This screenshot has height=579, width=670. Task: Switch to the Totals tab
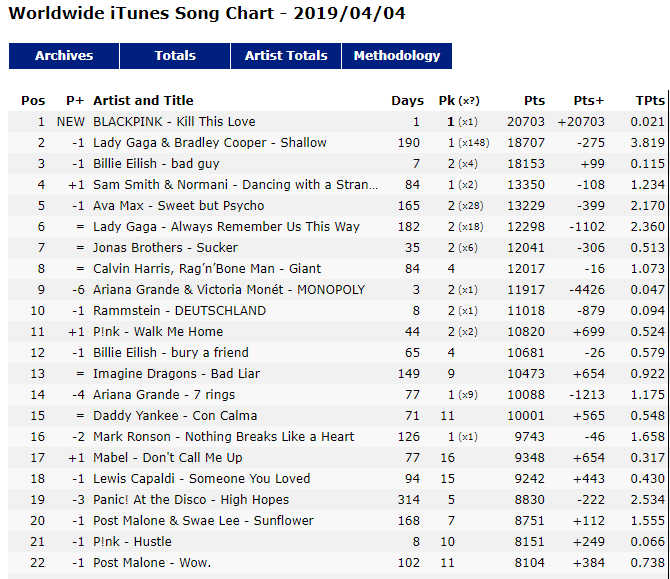point(175,56)
